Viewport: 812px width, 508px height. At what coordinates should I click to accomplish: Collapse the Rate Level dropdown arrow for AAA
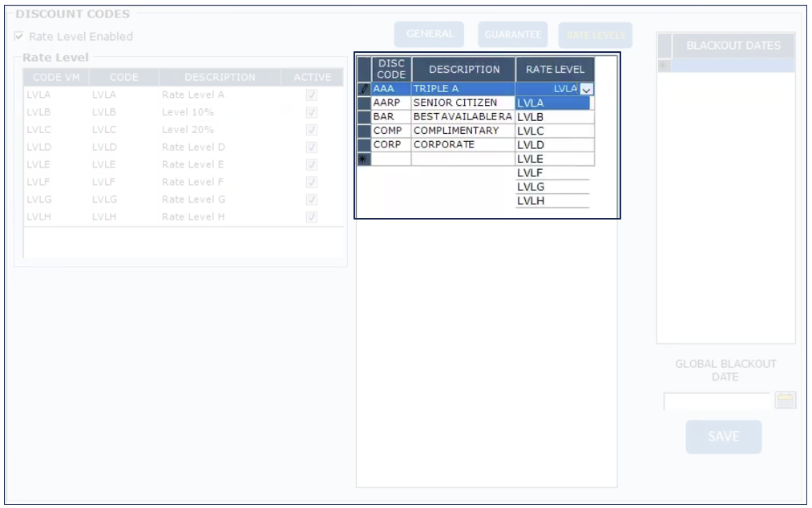click(586, 90)
